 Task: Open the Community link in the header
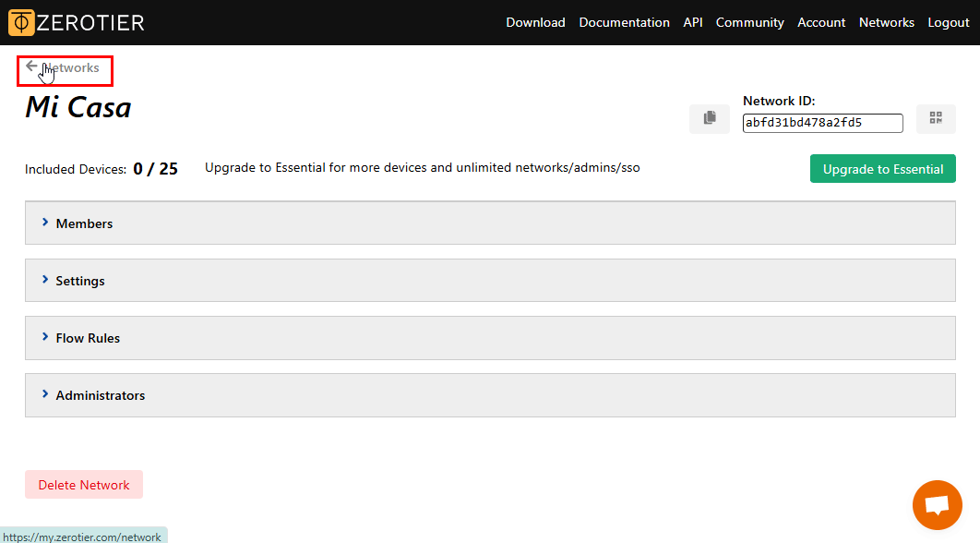tap(749, 22)
